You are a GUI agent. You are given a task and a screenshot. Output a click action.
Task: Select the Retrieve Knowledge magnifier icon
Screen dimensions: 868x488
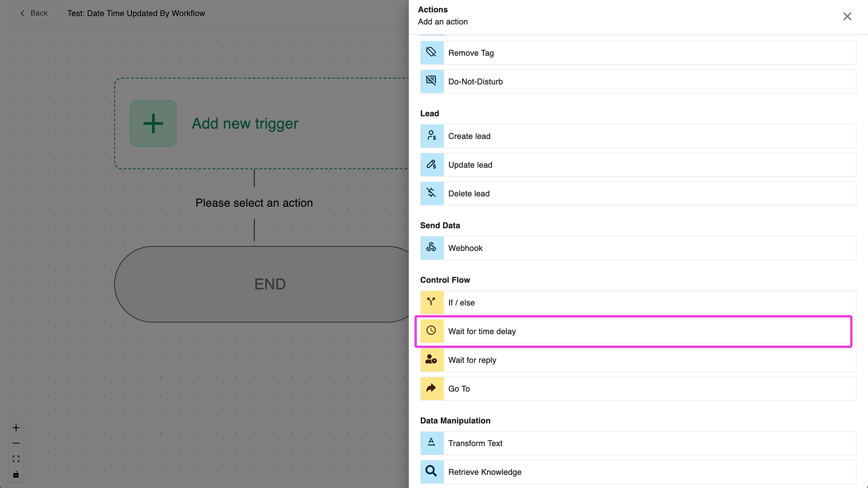coord(432,472)
